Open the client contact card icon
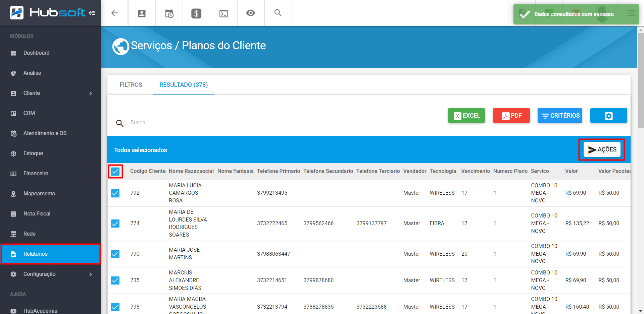This screenshot has width=644, height=314. 142,13
